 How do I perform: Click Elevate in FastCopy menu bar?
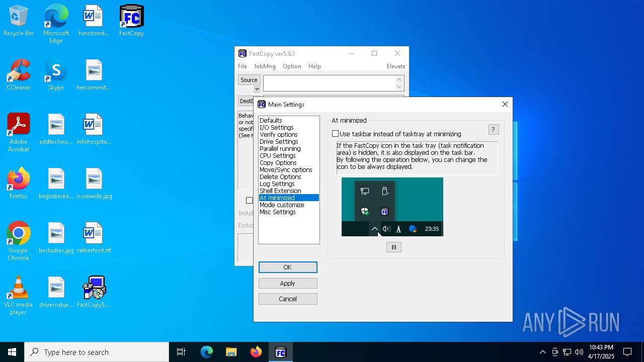[x=396, y=66]
